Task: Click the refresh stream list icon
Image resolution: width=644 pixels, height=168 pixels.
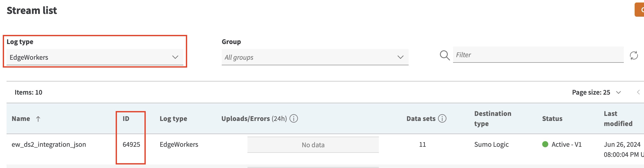Action: (x=634, y=55)
